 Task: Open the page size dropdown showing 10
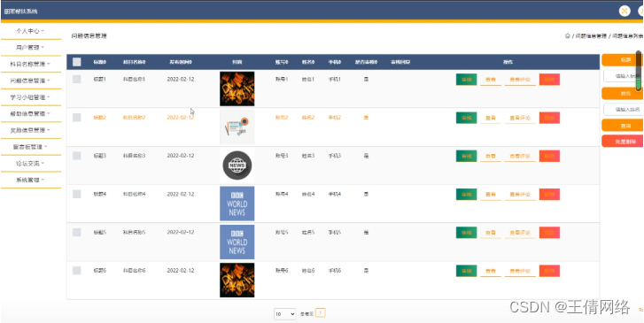[x=284, y=314]
